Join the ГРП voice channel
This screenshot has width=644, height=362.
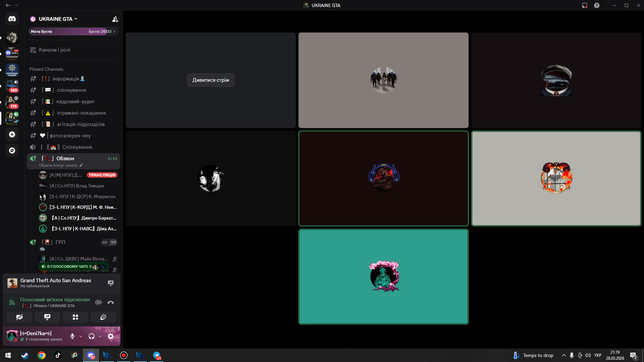click(73, 242)
